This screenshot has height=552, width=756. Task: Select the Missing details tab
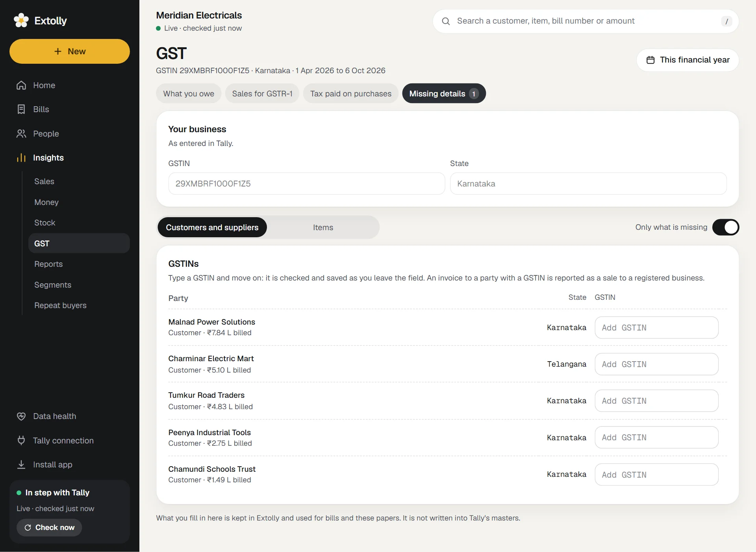pos(444,94)
